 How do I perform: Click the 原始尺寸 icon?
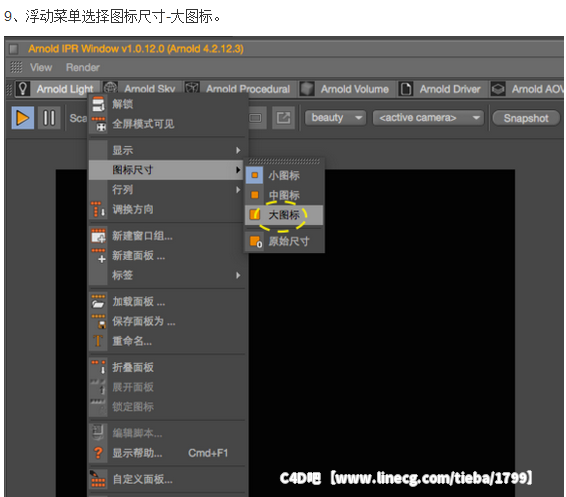(x=256, y=241)
